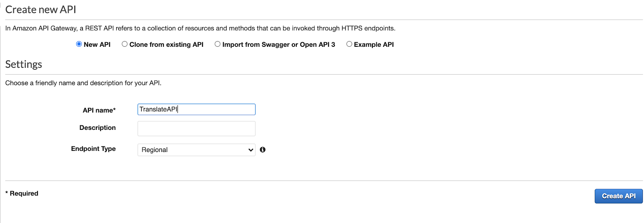
Task: Click the "Create new API" page heading
Action: tap(41, 10)
